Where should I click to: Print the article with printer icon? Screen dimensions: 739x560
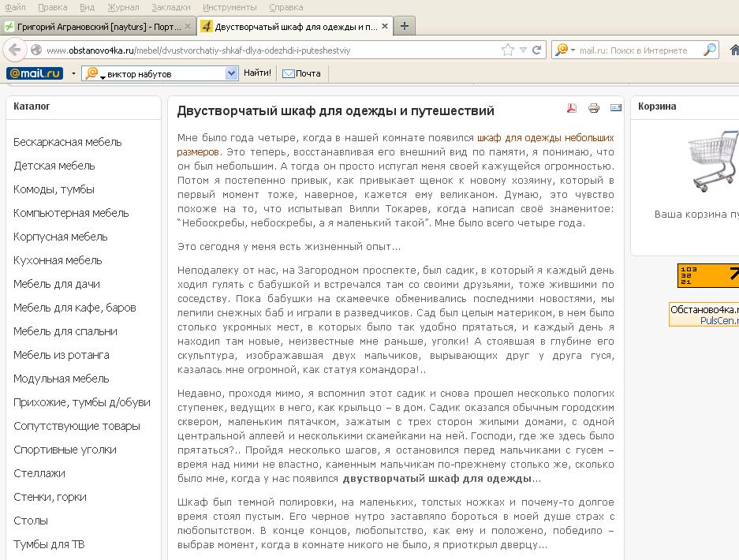[593, 108]
